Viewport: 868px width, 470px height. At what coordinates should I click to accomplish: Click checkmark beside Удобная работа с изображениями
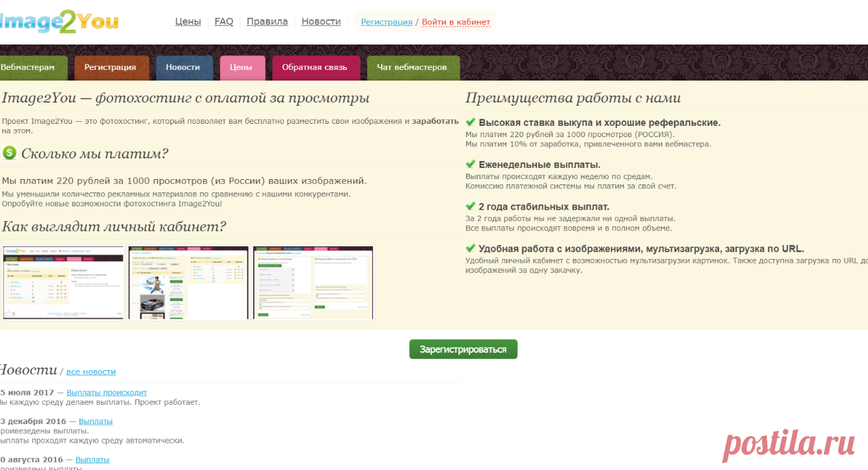pyautogui.click(x=470, y=248)
